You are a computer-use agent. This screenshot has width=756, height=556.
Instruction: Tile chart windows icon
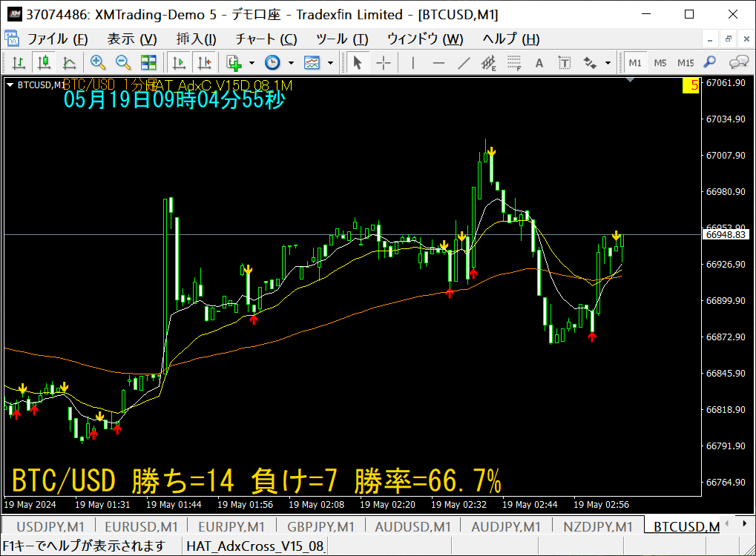[148, 62]
